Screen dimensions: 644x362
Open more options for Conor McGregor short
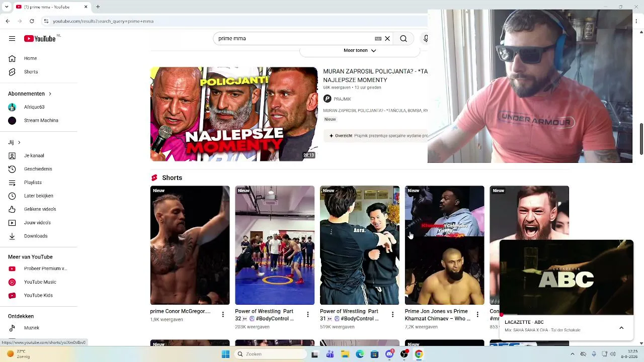click(223, 315)
